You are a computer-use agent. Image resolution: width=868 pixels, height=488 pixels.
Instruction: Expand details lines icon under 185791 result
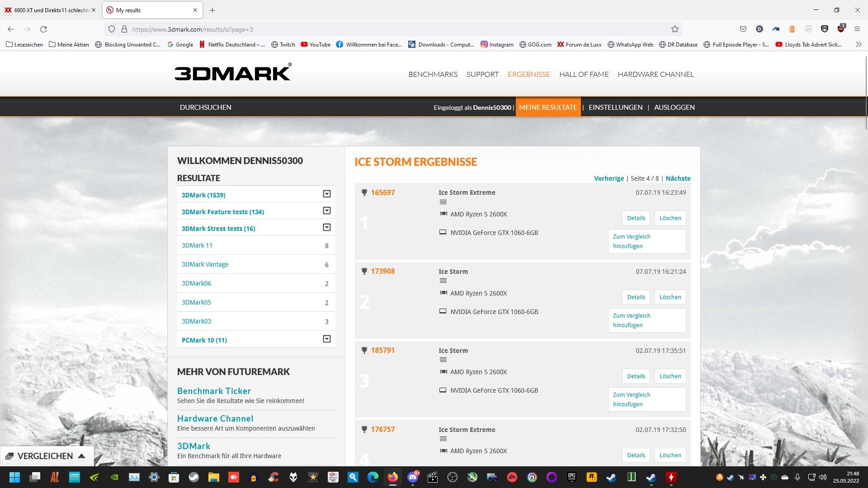coord(443,360)
